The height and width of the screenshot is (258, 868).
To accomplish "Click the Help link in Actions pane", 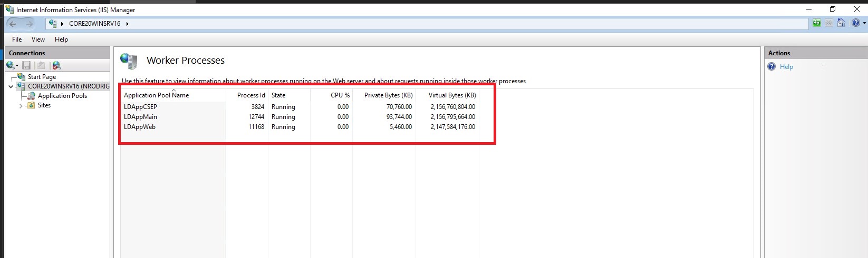I will 786,67.
